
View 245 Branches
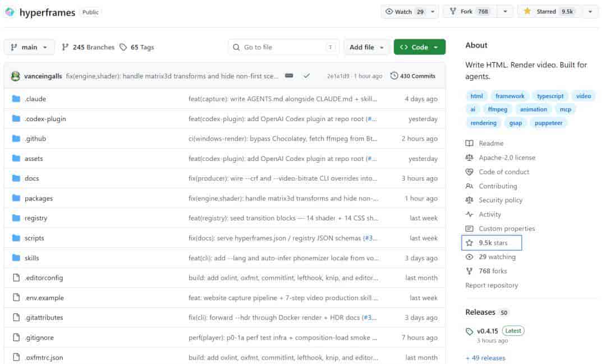click(x=88, y=47)
